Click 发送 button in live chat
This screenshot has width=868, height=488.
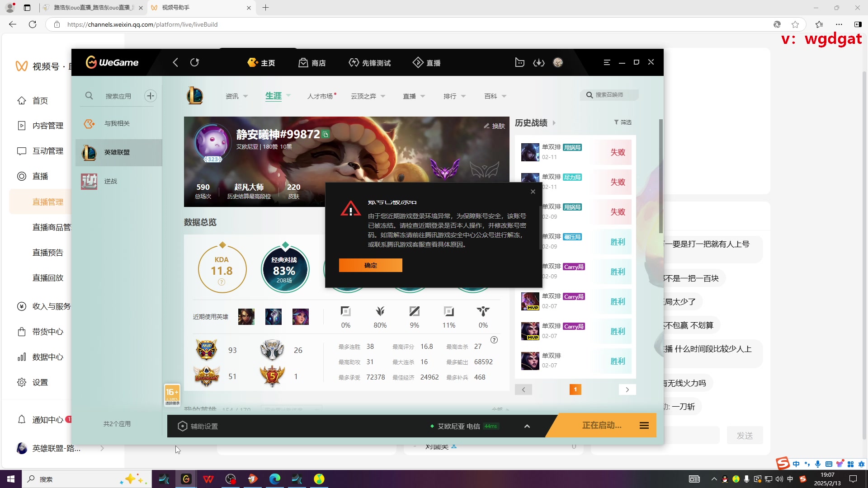[x=745, y=435]
